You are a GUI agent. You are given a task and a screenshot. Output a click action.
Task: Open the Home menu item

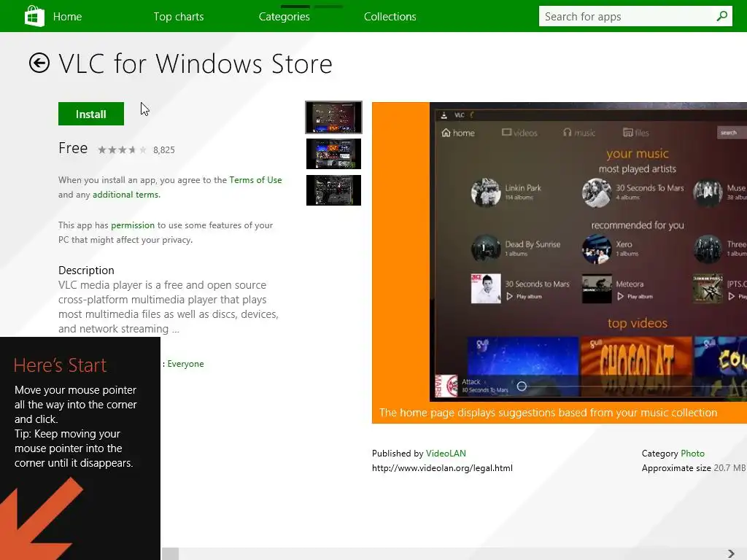pos(67,17)
